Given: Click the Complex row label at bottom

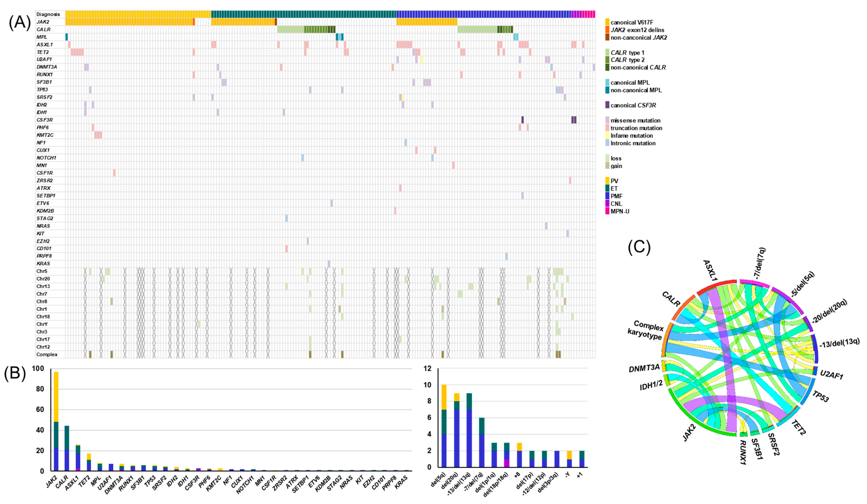Looking at the screenshot, I should (47, 354).
